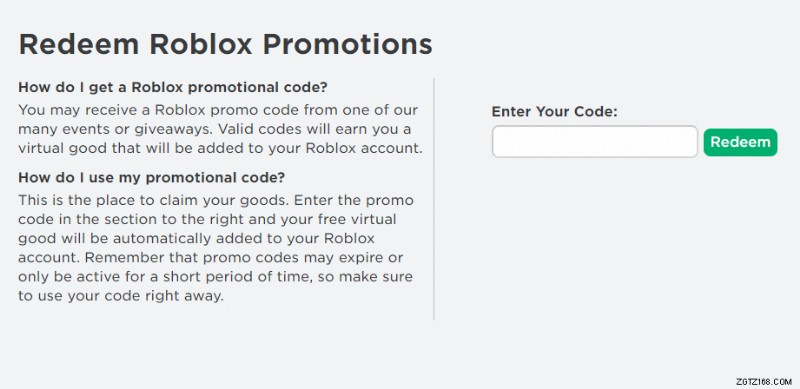
Task: Click the green Redeem button
Action: [740, 142]
